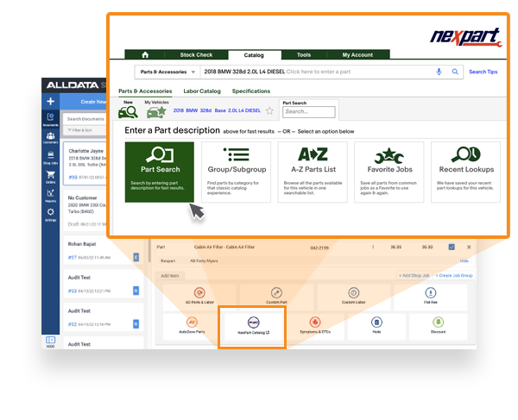
Task: Click the R badge on document #92
Action: (x=136, y=324)
